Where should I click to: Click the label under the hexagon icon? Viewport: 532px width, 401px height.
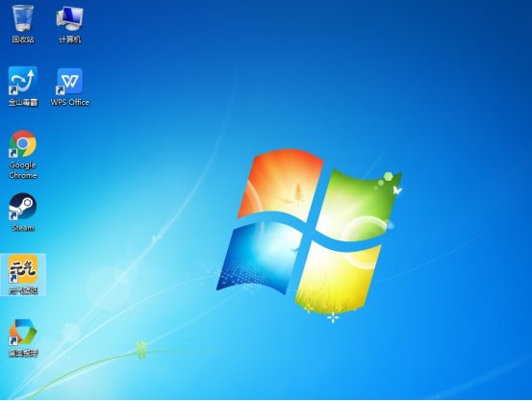tap(23, 353)
